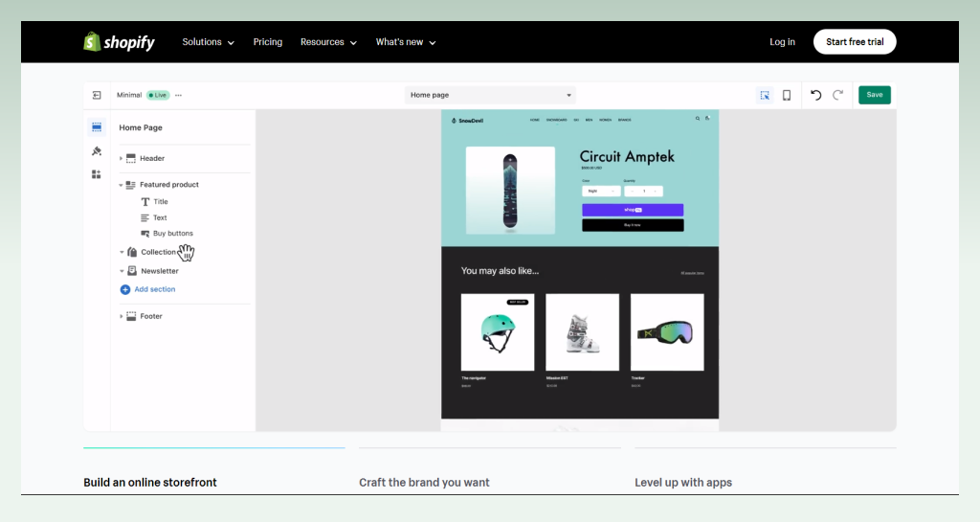Open the Color variant dropdown in preview
This screenshot has height=522, width=980.
601,192
